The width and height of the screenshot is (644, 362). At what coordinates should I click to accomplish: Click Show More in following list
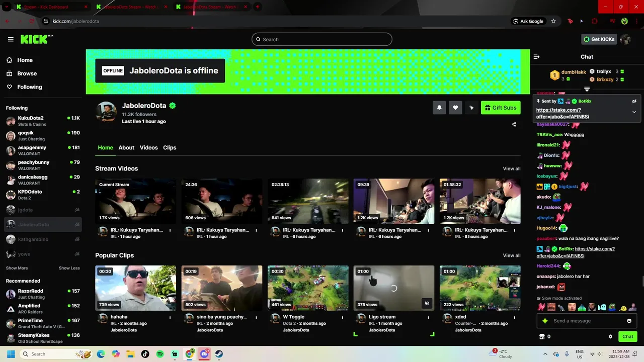(17, 268)
